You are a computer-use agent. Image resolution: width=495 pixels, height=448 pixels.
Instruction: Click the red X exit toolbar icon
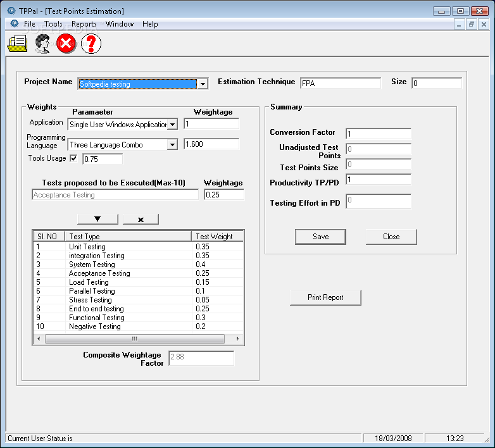[66, 43]
